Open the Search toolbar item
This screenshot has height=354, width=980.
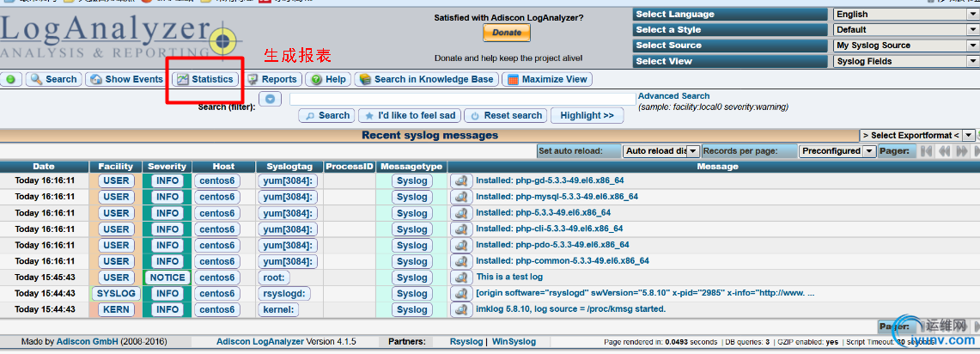pos(54,79)
